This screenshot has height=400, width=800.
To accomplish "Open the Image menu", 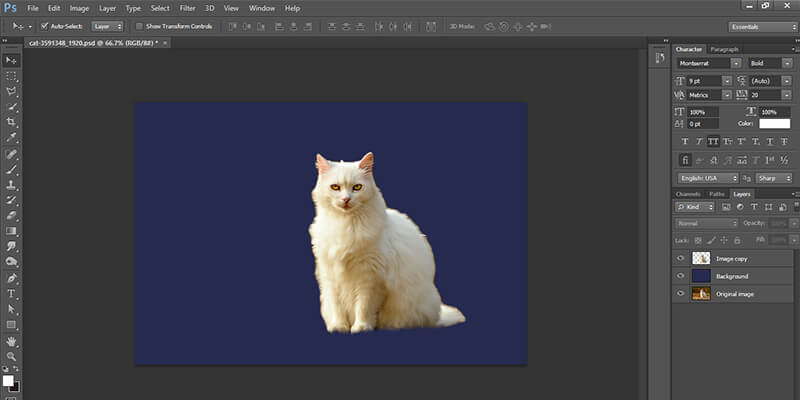I will (x=79, y=8).
